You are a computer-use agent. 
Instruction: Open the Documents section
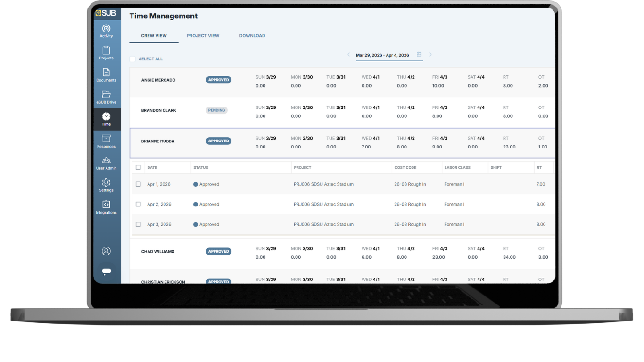106,74
